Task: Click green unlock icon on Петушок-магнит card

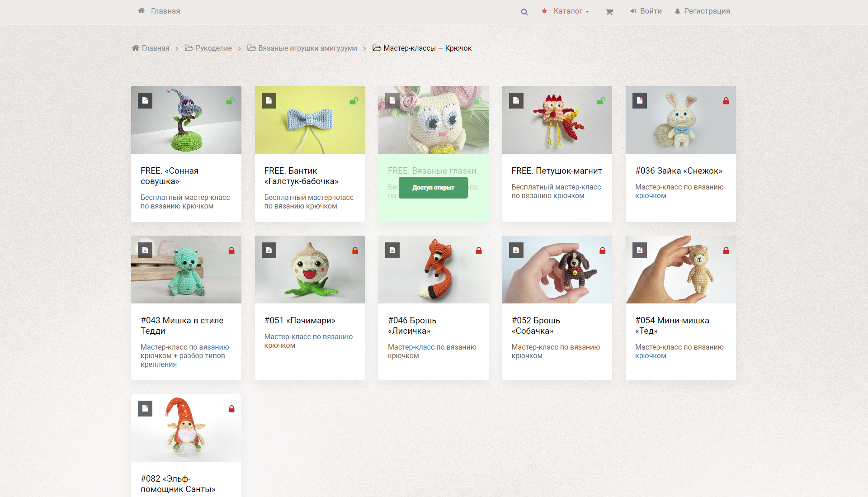Action: pos(601,101)
